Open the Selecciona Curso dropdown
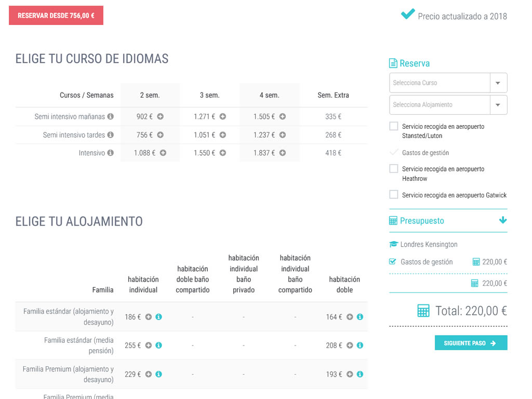The height and width of the screenshot is (399, 532). [x=498, y=83]
